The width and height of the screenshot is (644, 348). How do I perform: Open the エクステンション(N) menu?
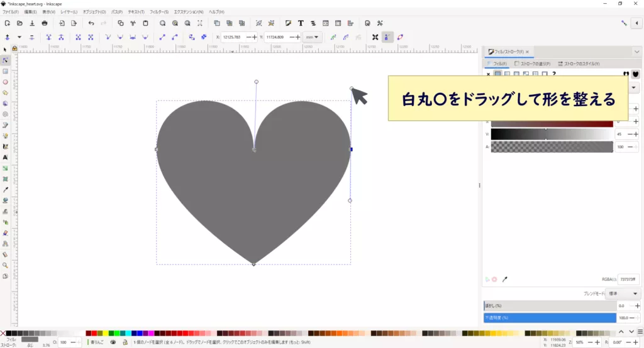coord(189,13)
